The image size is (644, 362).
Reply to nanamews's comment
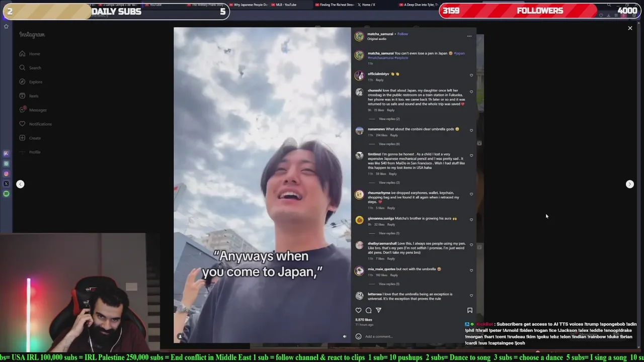coord(394,135)
